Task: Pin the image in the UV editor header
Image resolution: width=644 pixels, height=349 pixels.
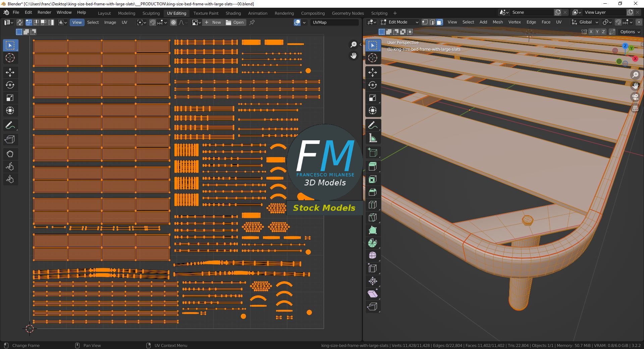Action: coord(252,22)
